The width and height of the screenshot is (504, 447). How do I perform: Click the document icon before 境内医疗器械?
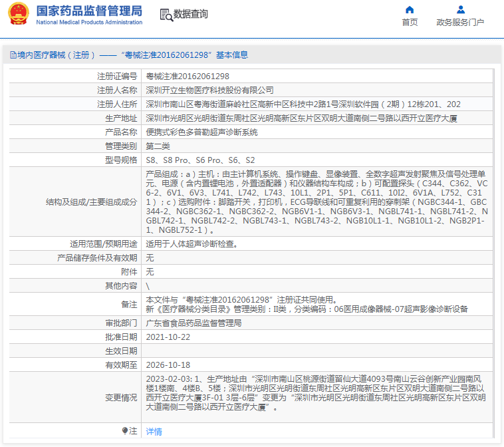[13, 55]
